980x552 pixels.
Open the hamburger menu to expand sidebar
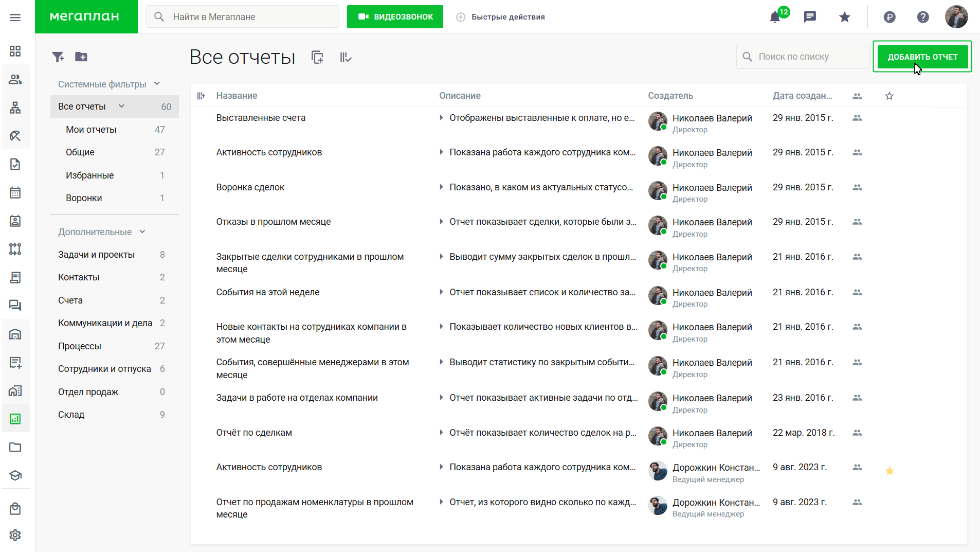(x=15, y=17)
